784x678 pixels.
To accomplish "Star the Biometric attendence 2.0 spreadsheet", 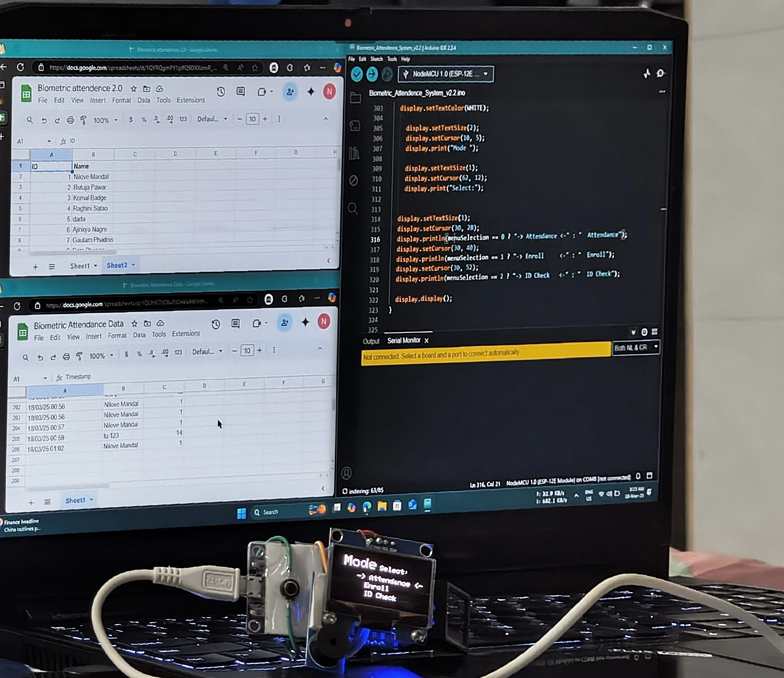I will tap(133, 89).
